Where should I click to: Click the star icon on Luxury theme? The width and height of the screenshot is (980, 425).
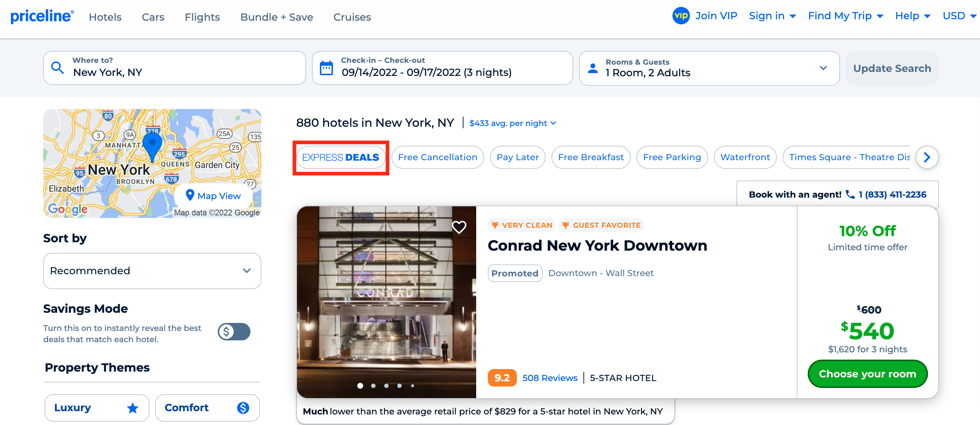(133, 408)
